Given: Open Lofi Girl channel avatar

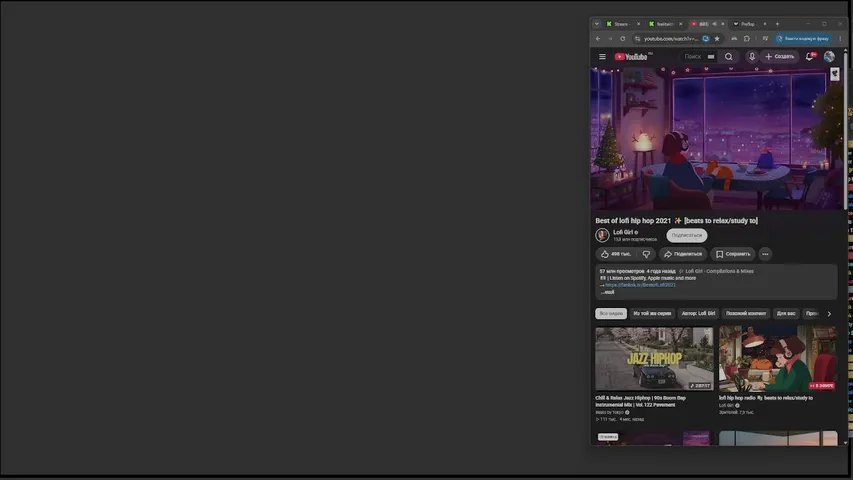Looking at the screenshot, I should click(602, 235).
